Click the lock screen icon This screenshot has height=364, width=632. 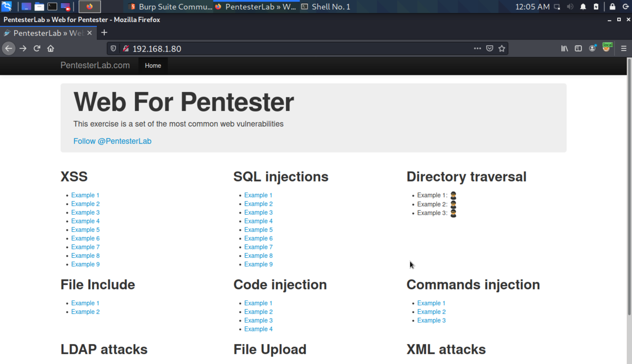[613, 7]
